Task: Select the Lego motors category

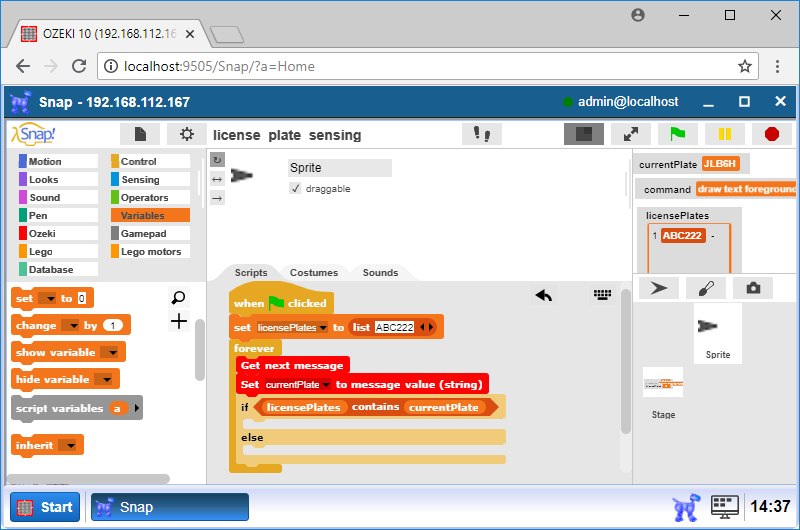Action: 151,251
